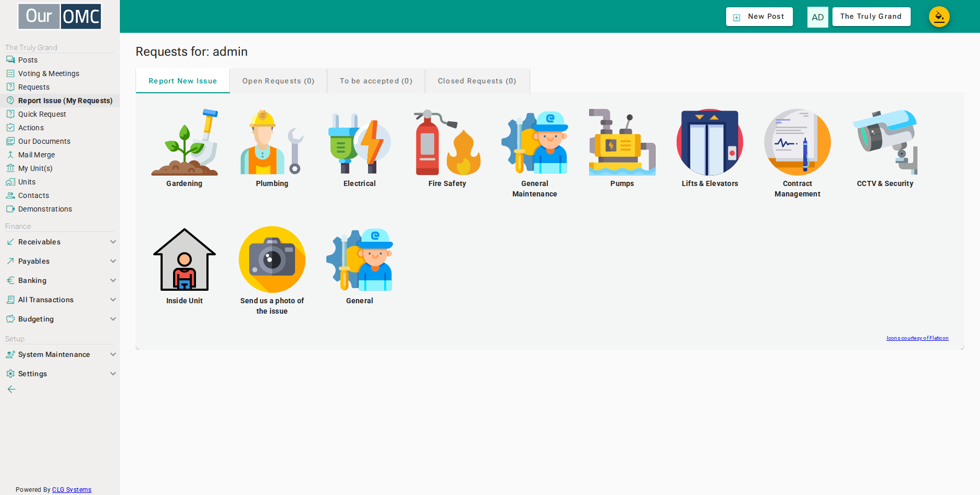Select the Pumps category icon
980x495 pixels.
click(622, 142)
